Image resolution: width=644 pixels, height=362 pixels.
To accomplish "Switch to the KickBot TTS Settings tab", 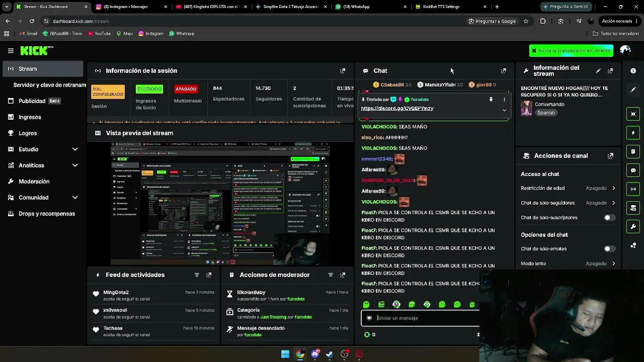I will (x=451, y=7).
